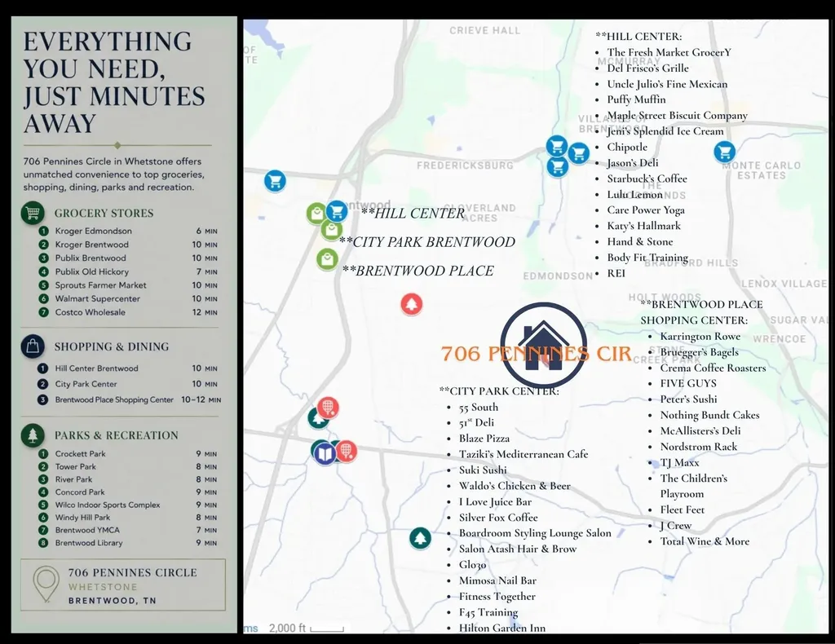
Task: Click the lowest of three clustered blue cart markers
Action: (x=558, y=166)
